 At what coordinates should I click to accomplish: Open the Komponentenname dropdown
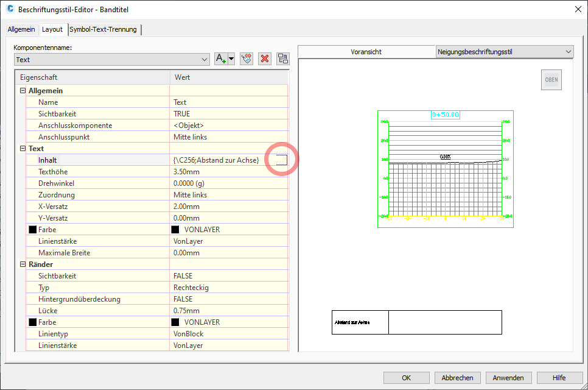[205, 60]
